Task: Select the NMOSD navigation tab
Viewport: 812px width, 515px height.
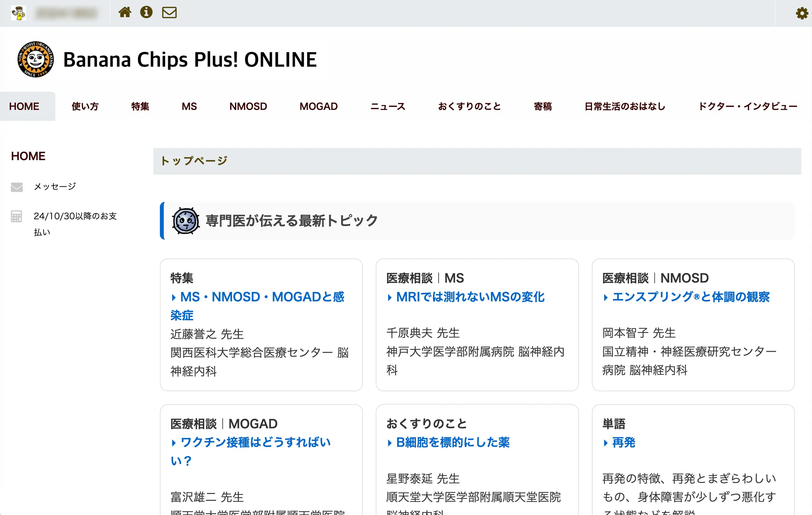Action: click(x=248, y=106)
